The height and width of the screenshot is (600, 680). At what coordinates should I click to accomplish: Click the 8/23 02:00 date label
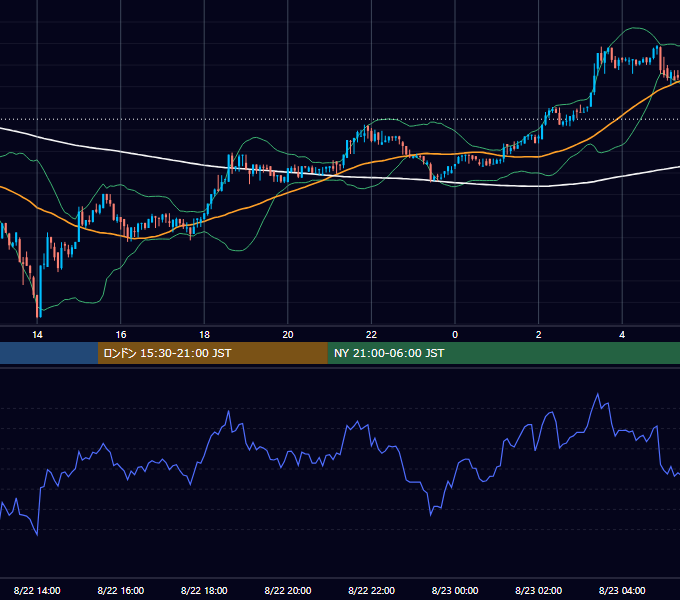pyautogui.click(x=539, y=590)
